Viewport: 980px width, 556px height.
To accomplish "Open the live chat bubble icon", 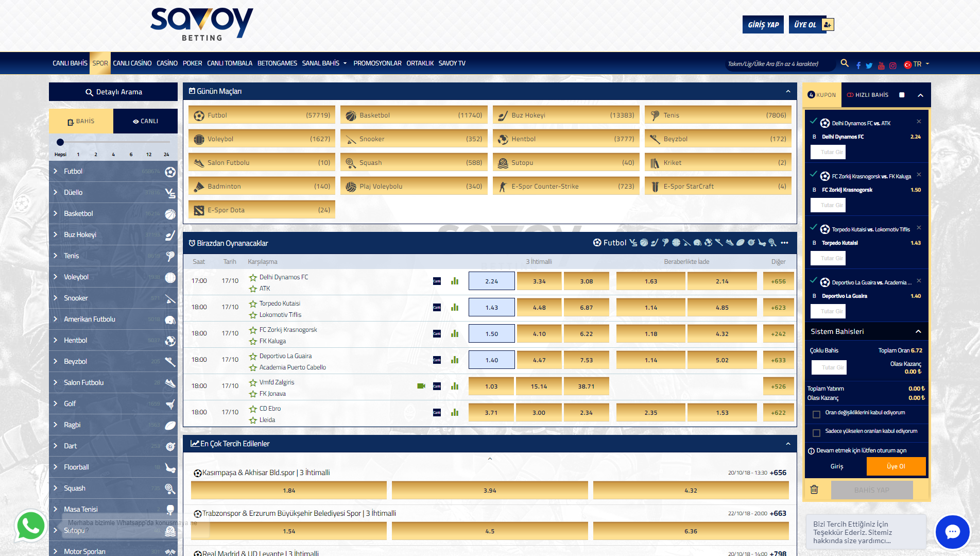I will tap(952, 531).
